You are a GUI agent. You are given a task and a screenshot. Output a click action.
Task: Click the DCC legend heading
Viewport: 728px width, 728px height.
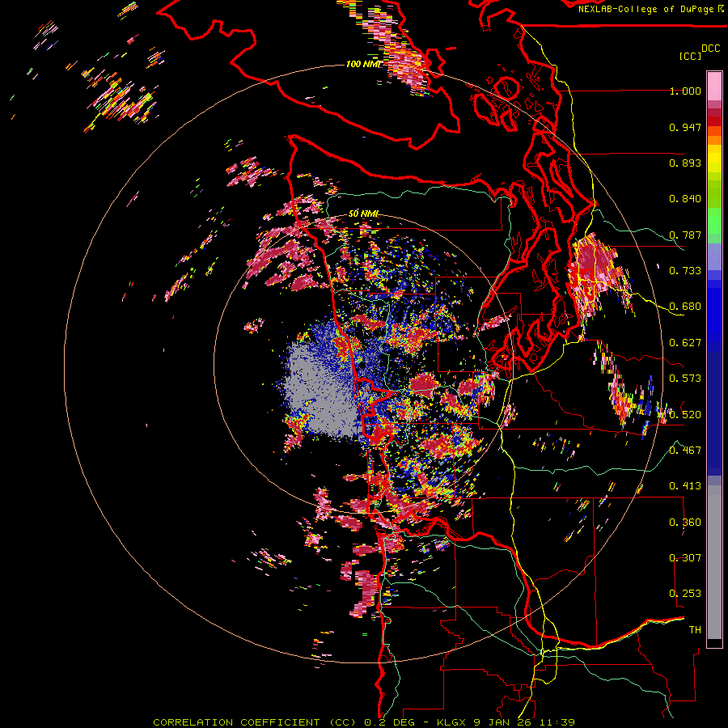click(x=711, y=49)
